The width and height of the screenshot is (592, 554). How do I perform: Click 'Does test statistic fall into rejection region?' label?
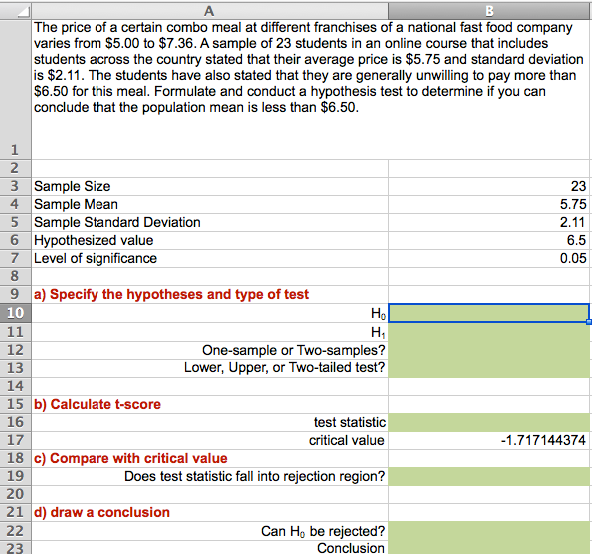click(x=255, y=477)
